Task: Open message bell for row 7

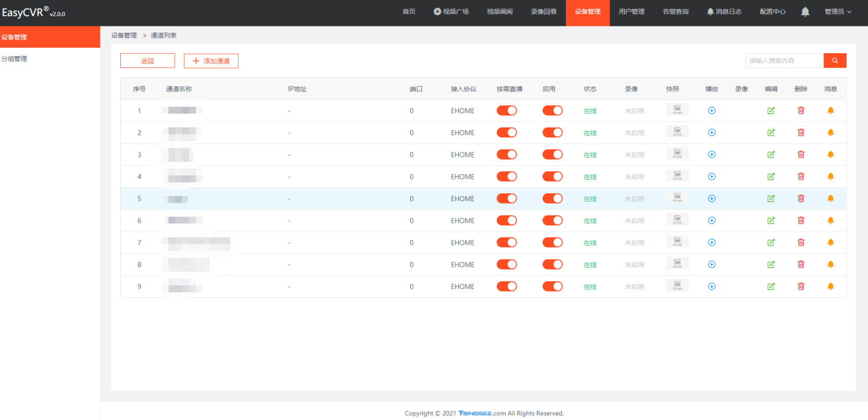Action: [x=830, y=243]
